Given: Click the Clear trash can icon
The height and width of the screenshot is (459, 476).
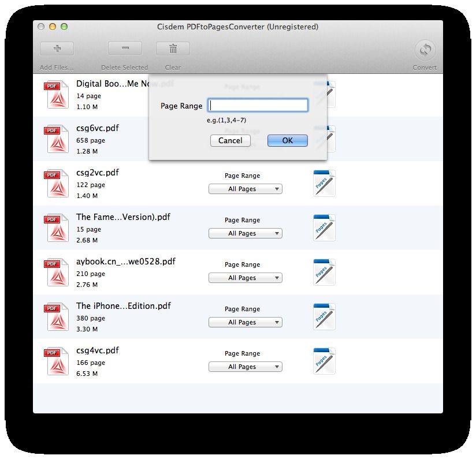Looking at the screenshot, I should 173,50.
